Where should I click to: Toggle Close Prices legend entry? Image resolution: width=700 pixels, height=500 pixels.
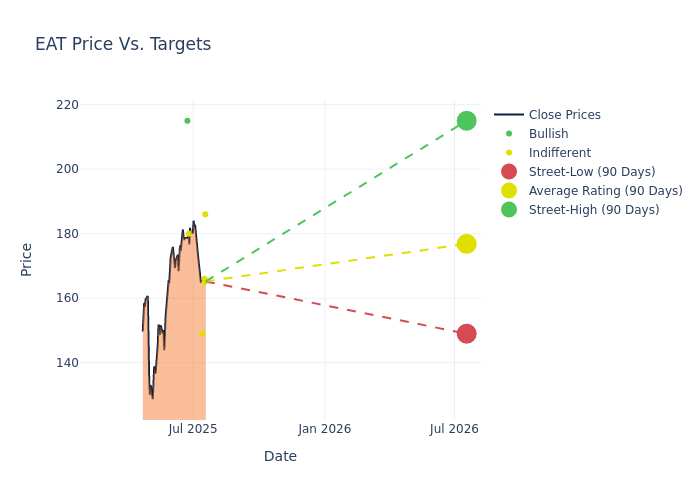pyautogui.click(x=548, y=115)
